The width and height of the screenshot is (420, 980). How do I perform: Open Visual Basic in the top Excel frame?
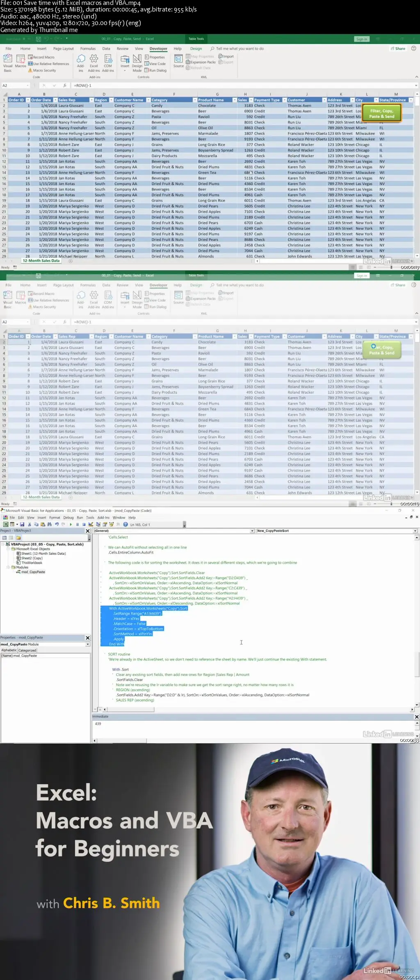coord(8,62)
